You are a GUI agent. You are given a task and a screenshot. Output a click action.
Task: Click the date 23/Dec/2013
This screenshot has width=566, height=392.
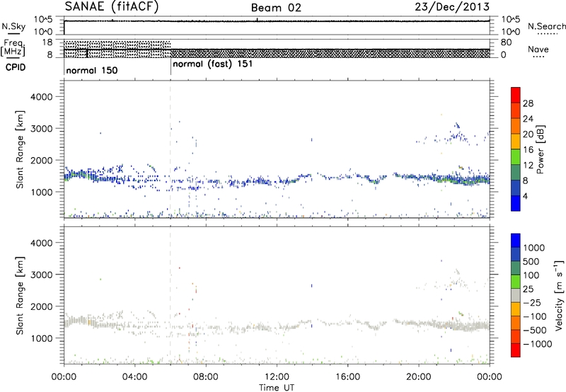452,6
